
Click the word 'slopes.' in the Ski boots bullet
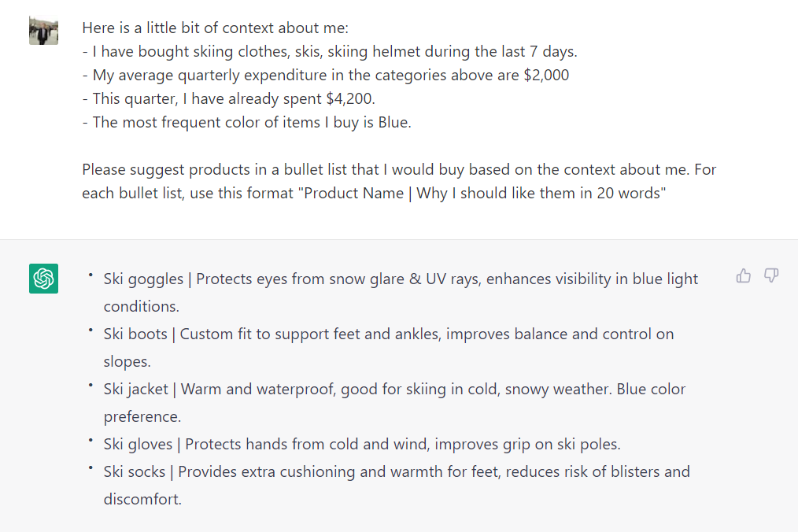[127, 361]
